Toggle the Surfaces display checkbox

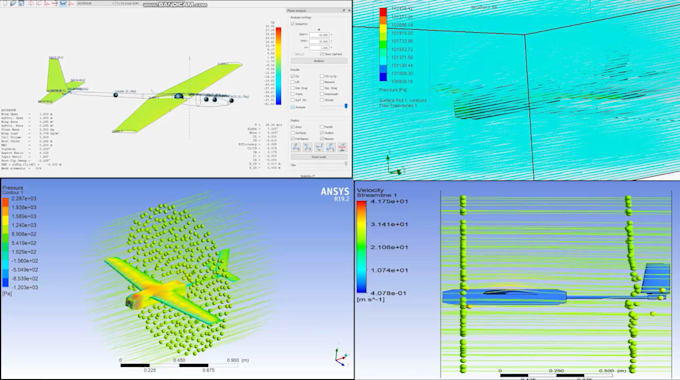tap(293, 133)
